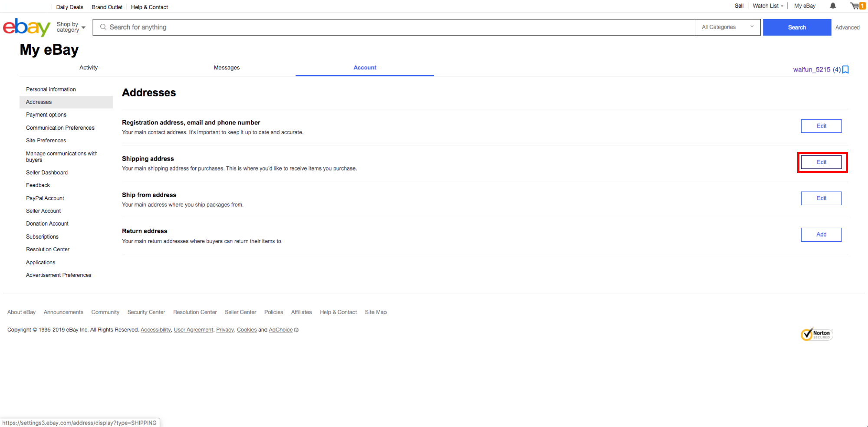
Task: Open the Advanced search link
Action: click(x=847, y=27)
